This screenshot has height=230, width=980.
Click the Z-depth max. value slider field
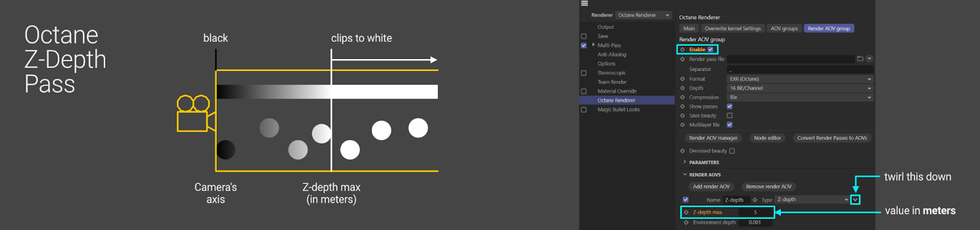pos(755,212)
